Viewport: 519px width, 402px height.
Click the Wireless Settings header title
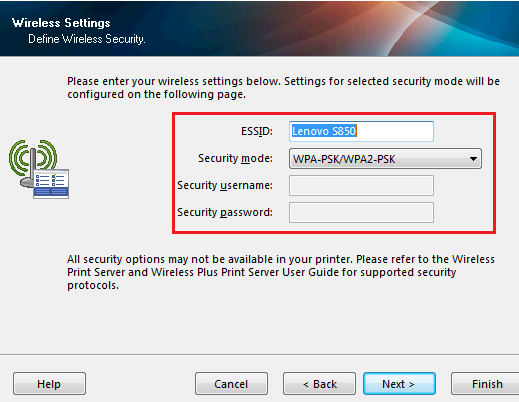click(61, 23)
